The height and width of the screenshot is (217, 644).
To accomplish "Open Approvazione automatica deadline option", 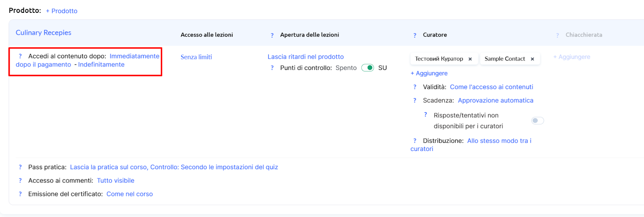I will 495,100.
